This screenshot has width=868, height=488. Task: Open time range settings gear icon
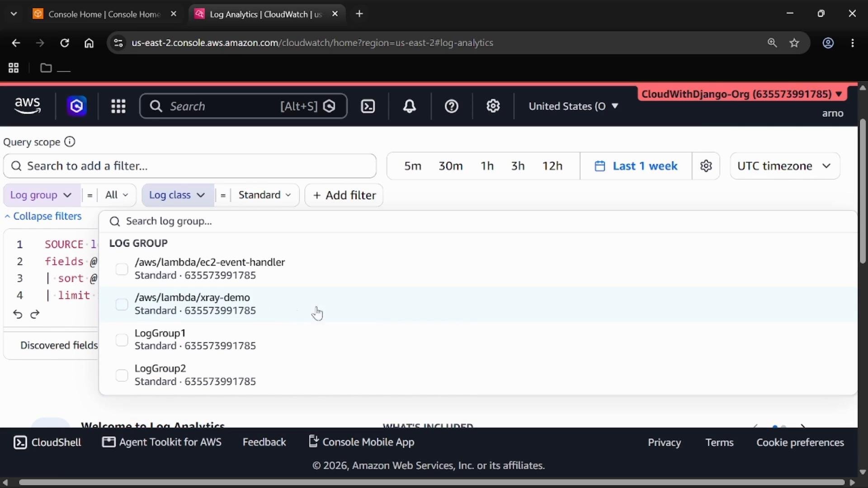coord(706,166)
